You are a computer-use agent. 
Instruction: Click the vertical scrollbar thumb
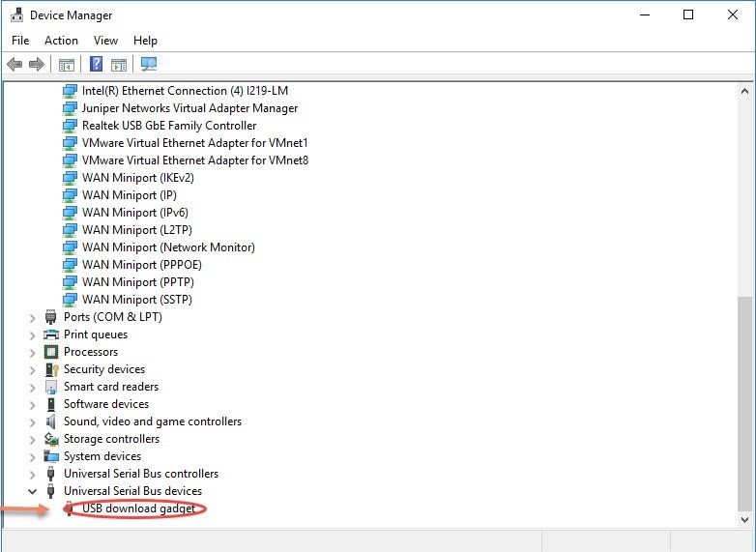pos(744,402)
